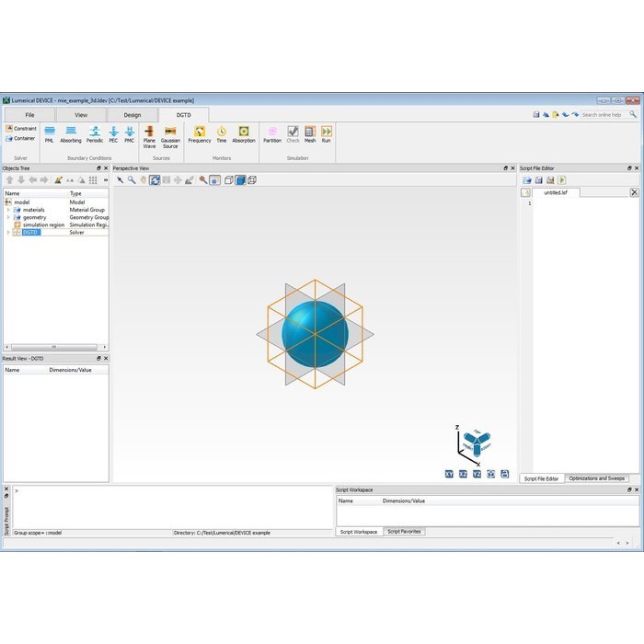644x644 pixels.
Task: Switch to the XY view
Action: [x=449, y=474]
